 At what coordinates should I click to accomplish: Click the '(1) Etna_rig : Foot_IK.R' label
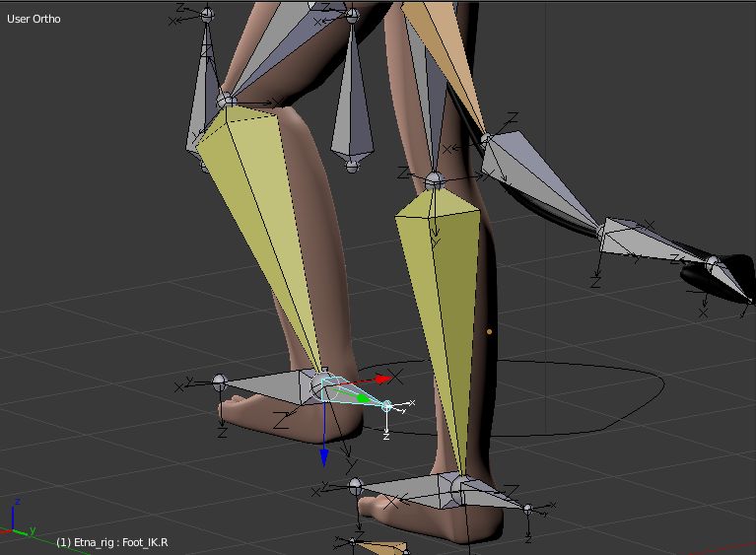tap(112, 542)
